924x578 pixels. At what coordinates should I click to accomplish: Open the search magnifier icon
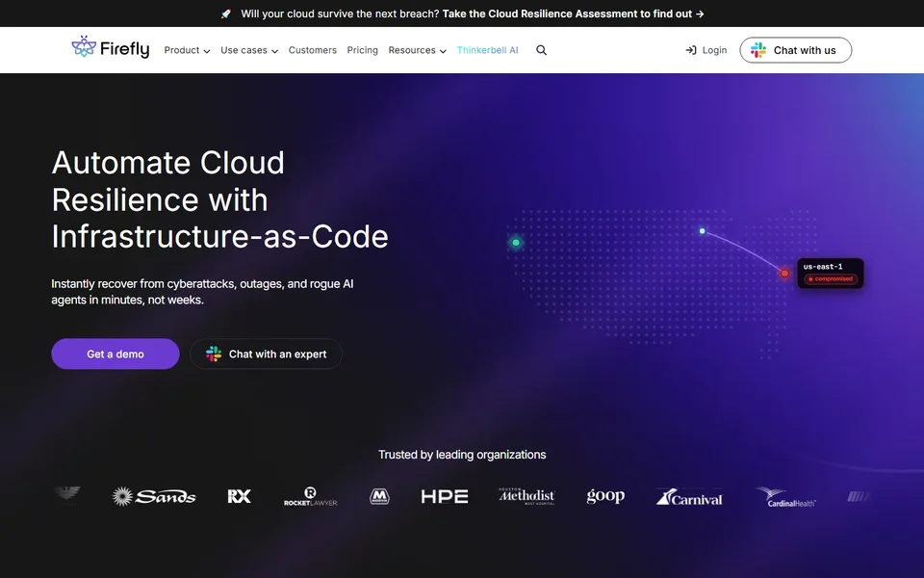coord(541,50)
